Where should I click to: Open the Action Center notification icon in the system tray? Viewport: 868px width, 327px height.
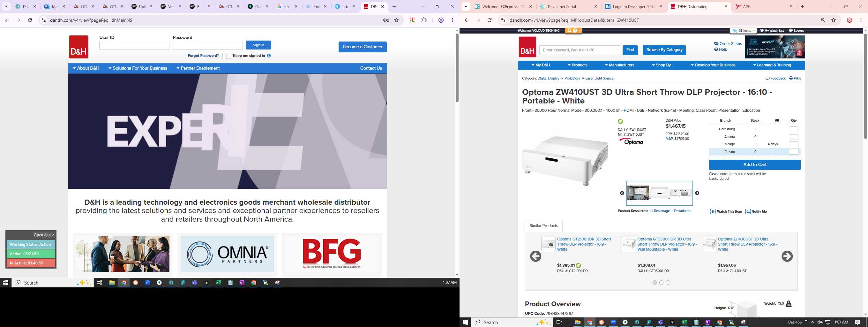coord(857,322)
